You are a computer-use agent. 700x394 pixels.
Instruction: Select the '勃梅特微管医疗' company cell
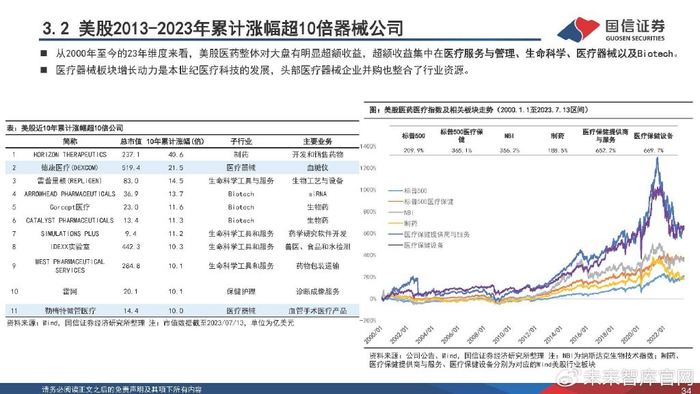tap(70, 311)
